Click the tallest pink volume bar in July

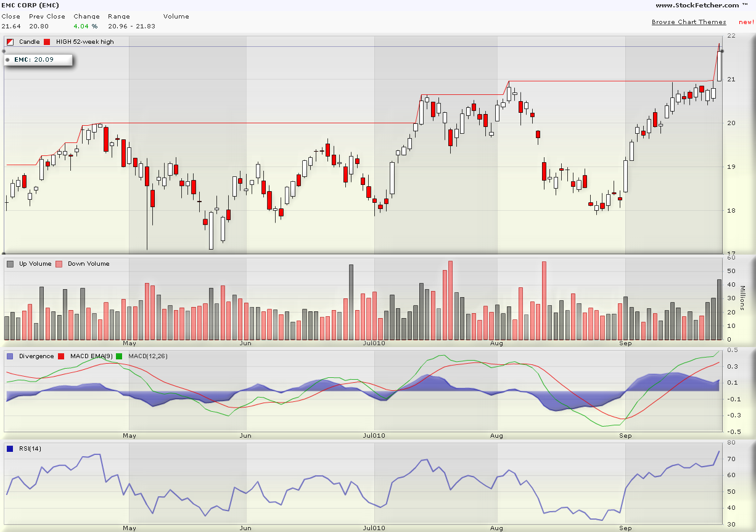450,300
